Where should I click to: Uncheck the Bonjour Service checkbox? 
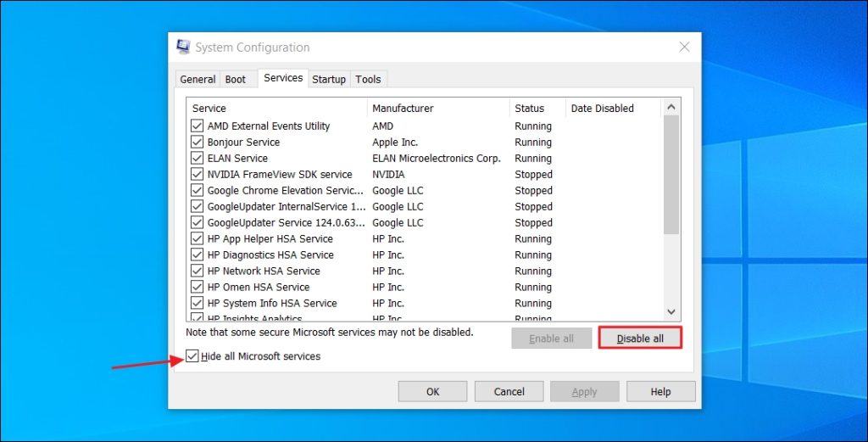coord(198,143)
